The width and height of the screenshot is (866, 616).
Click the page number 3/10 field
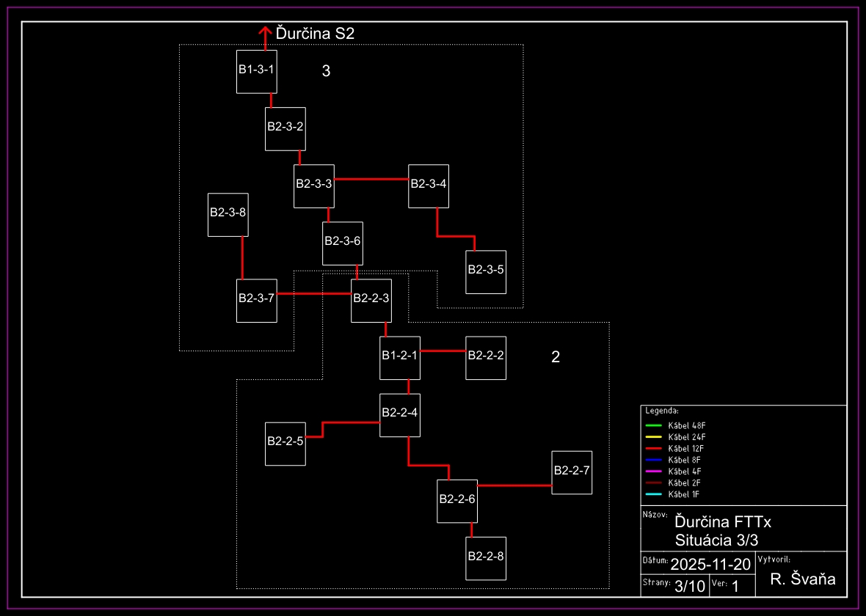pos(689,586)
